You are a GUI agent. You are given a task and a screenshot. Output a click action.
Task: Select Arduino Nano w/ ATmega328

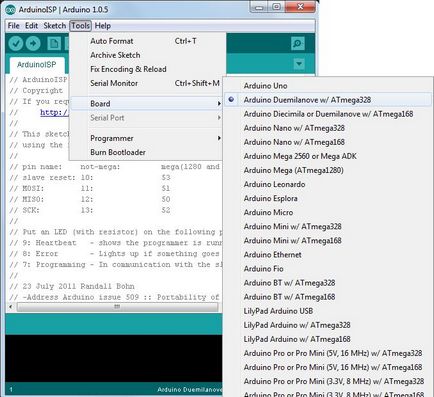click(x=328, y=128)
